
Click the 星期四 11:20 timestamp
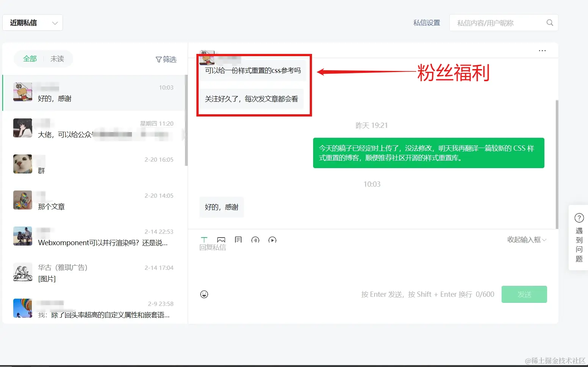click(x=157, y=124)
